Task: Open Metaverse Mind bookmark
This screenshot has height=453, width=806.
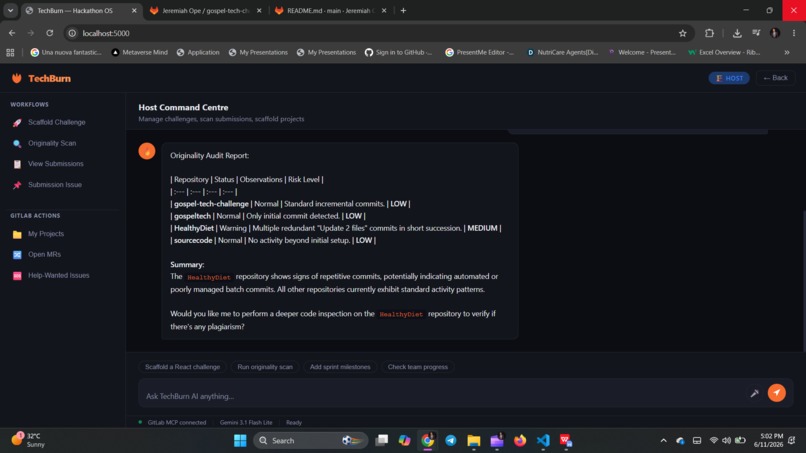Action: pyautogui.click(x=140, y=52)
